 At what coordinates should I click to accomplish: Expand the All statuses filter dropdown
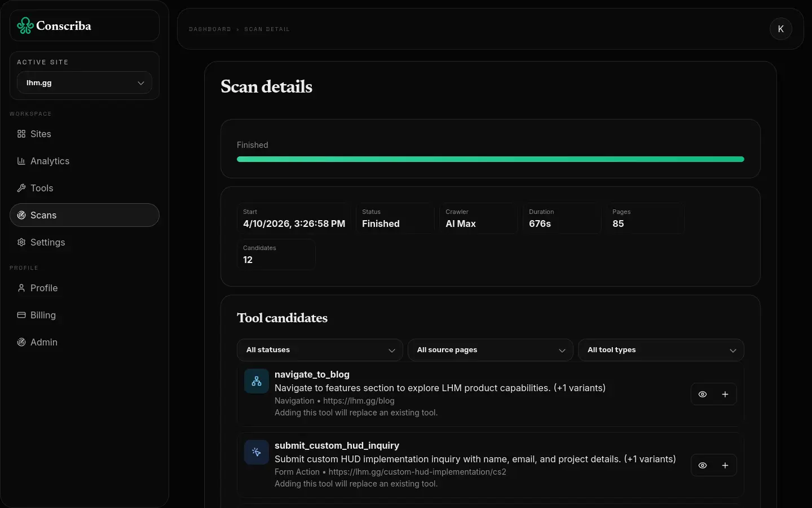pyautogui.click(x=320, y=350)
